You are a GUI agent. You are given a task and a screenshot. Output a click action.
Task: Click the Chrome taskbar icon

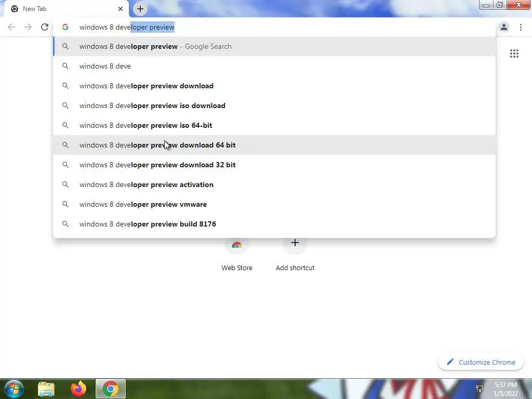click(111, 389)
